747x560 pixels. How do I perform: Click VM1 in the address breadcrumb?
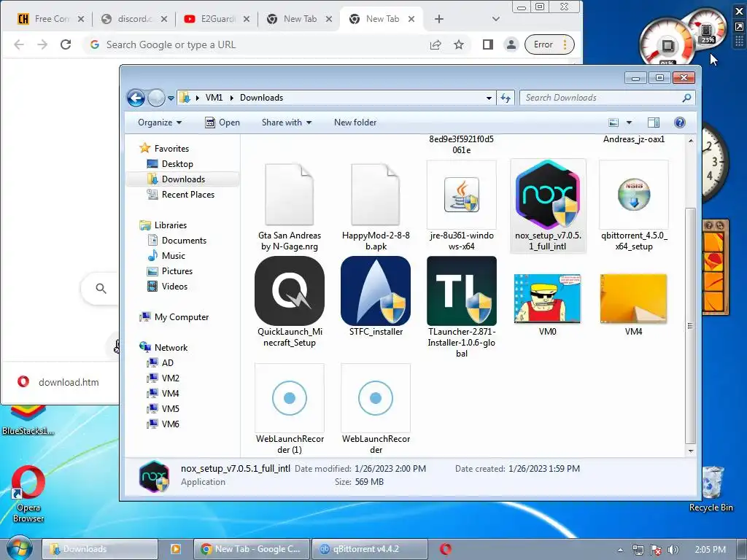point(214,98)
